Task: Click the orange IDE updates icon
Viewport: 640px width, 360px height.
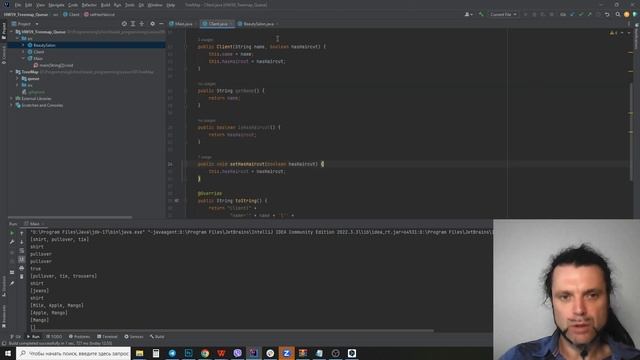Action: click(627, 14)
